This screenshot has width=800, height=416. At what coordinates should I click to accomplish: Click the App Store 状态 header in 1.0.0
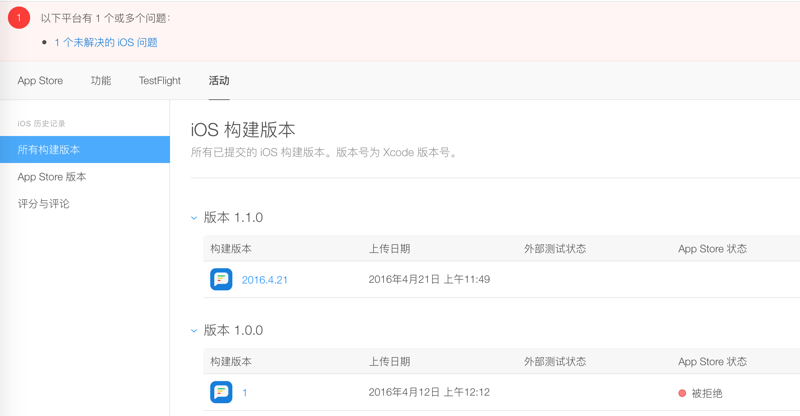(712, 361)
